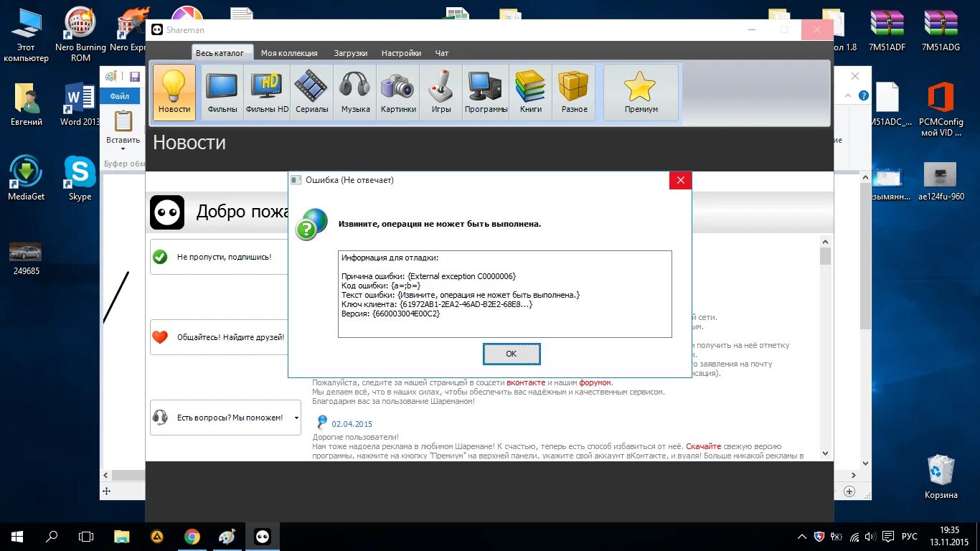Click the debug information text box
This screenshot has width=980, height=551.
505,294
